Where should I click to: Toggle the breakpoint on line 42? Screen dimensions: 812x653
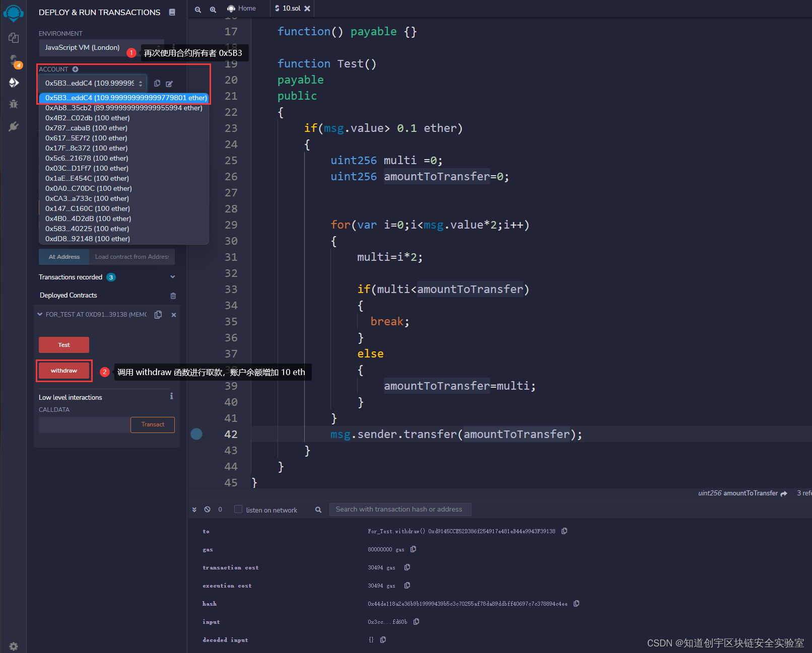(x=196, y=434)
